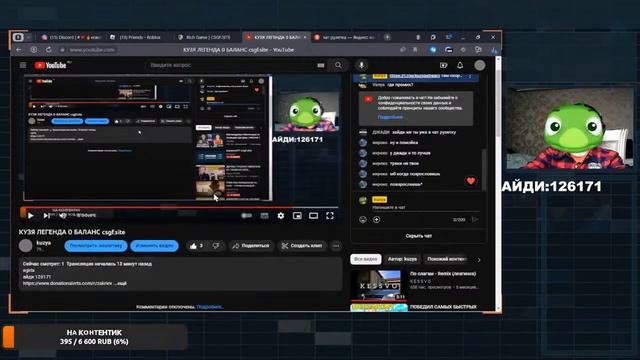Click the YouTube search input field

[x=231, y=65]
